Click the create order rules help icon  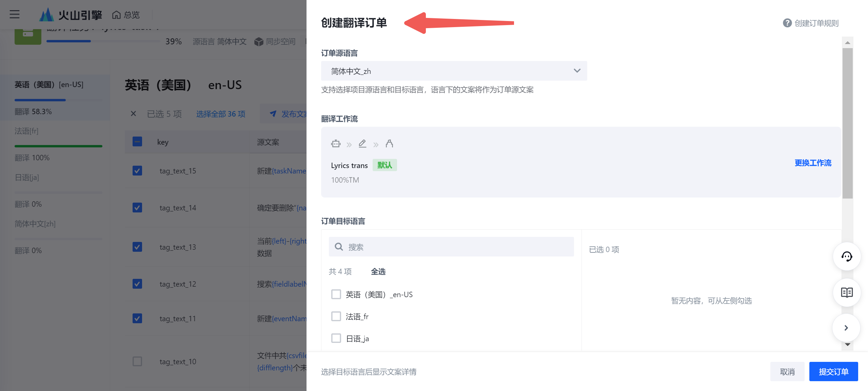[x=787, y=23]
